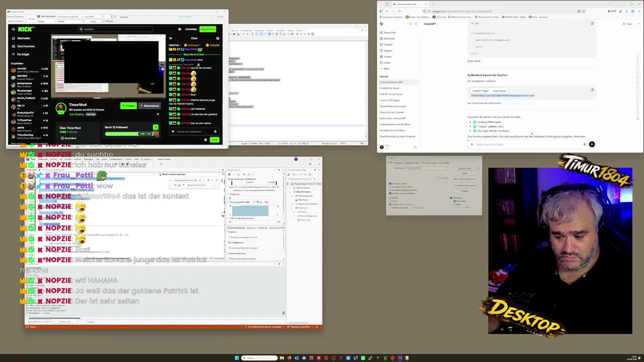Open Durchsuchen in the Kick sidebar
The image size is (644, 362).
tap(23, 46)
